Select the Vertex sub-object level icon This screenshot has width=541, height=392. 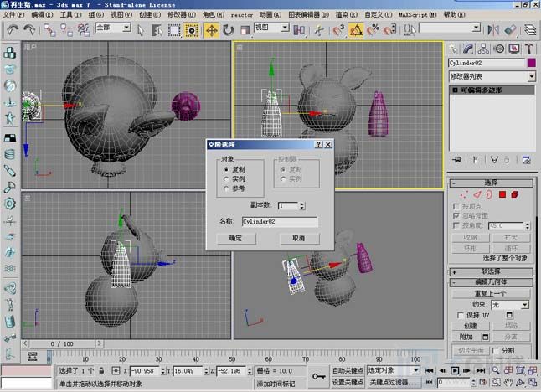465,194
